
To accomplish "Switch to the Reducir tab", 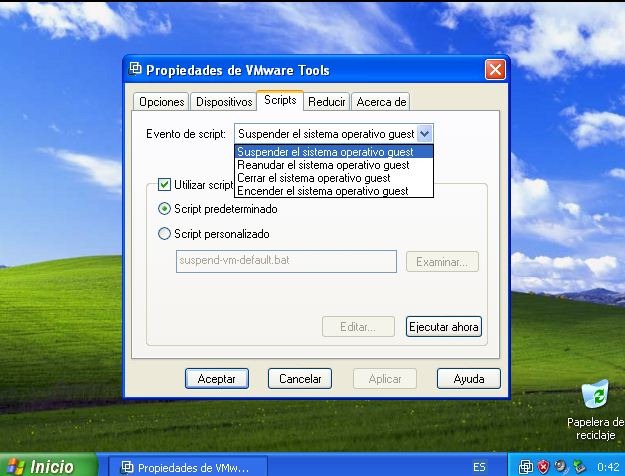I will [x=326, y=102].
